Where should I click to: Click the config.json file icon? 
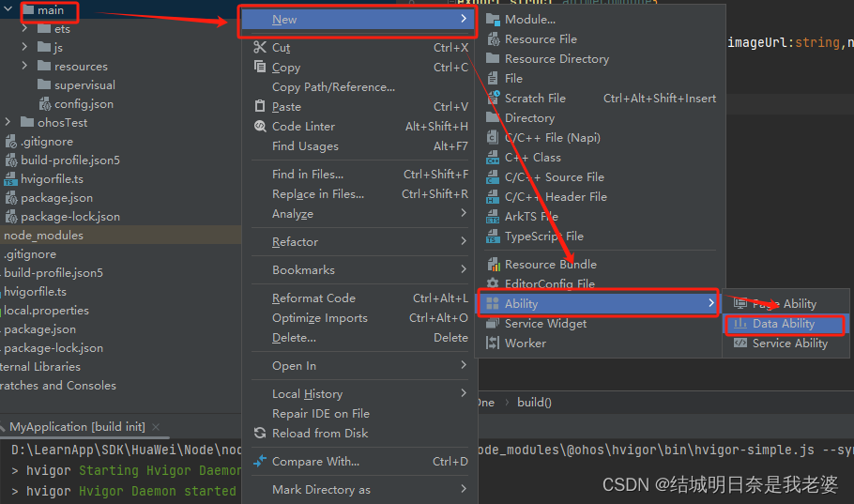(45, 103)
